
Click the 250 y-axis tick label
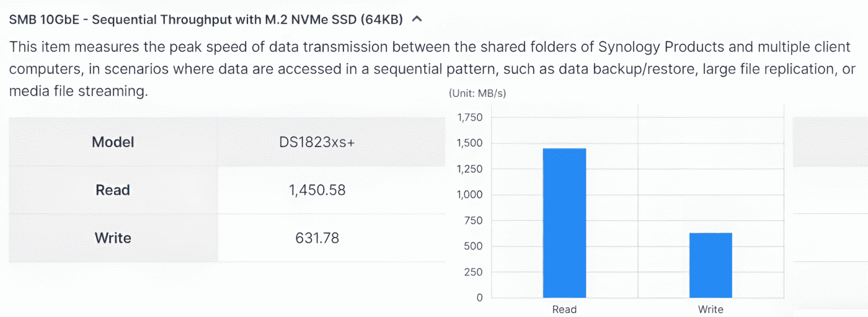(474, 272)
